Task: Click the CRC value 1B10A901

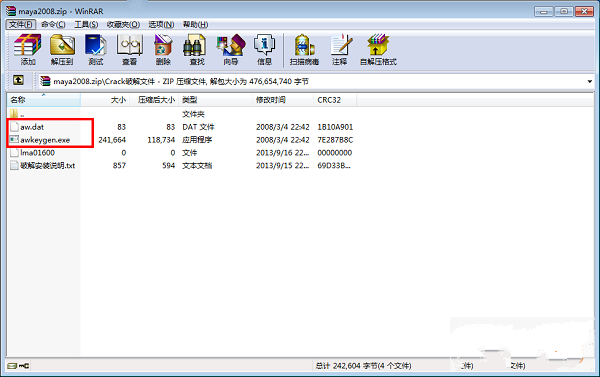Action: point(335,127)
